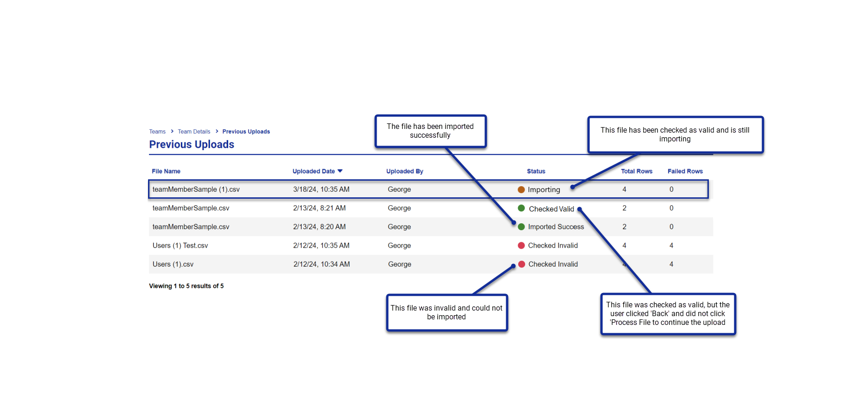Click the Previous Uploads breadcrumb
The width and height of the screenshot is (868, 403).
pos(246,132)
